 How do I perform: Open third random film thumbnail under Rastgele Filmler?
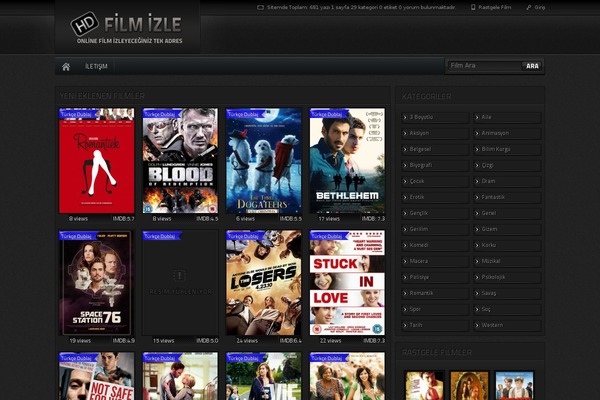(514, 386)
